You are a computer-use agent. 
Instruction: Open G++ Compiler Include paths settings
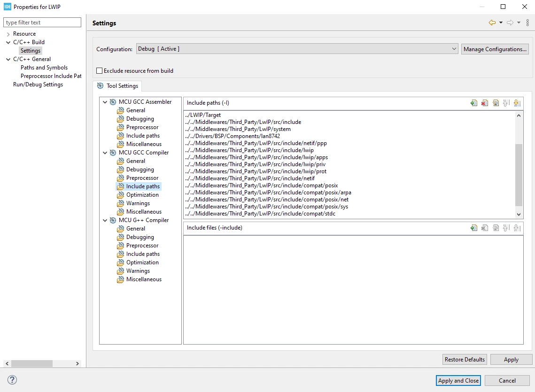click(143, 254)
